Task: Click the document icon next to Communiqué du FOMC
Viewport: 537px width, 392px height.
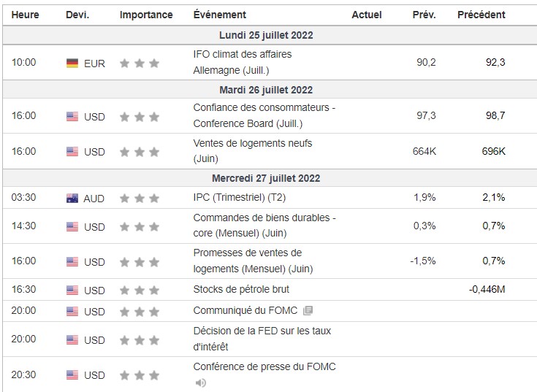Action: coord(308,311)
